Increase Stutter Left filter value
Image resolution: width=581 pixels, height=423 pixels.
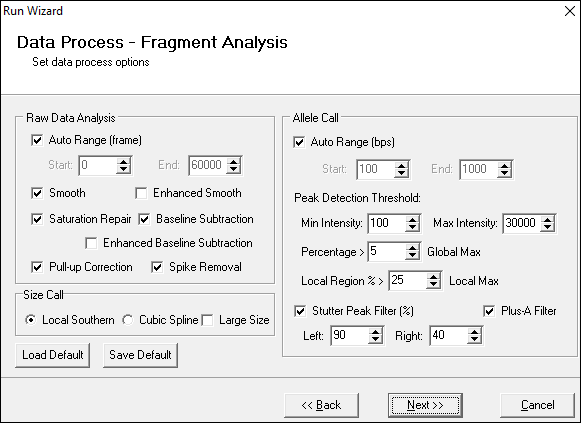coord(375,332)
